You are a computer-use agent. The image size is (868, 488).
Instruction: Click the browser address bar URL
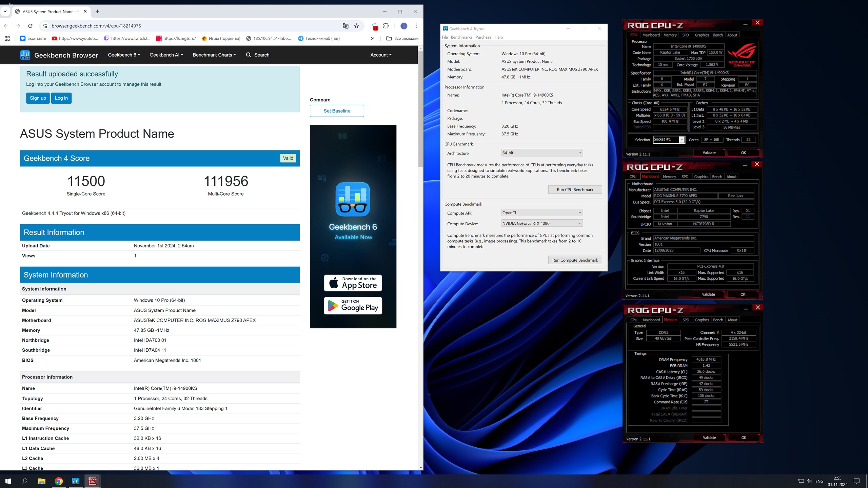click(x=96, y=26)
